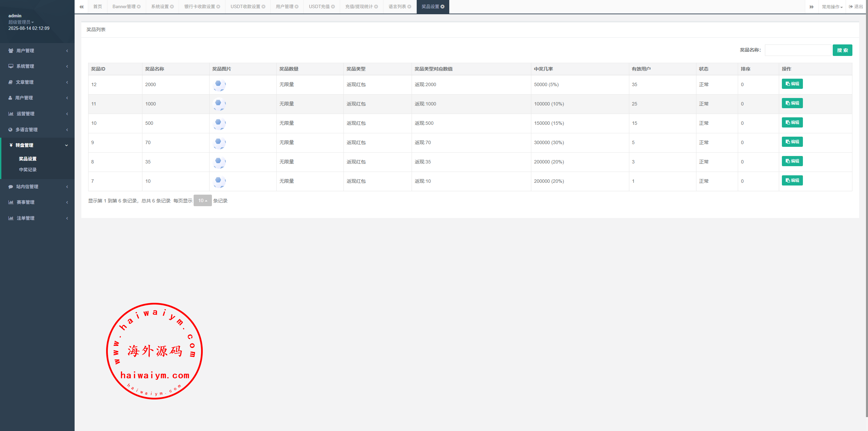Viewport: 868px width, 431px height.
Task: Close the Banner管理 tab using its x icon
Action: (x=139, y=7)
